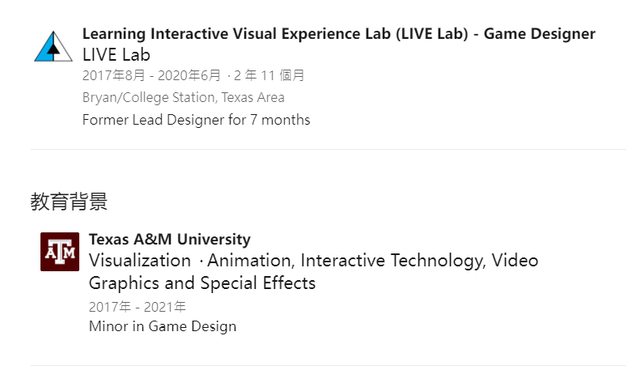This screenshot has height=370, width=640.
Task: Click the divider line below experience entry
Action: [328, 149]
